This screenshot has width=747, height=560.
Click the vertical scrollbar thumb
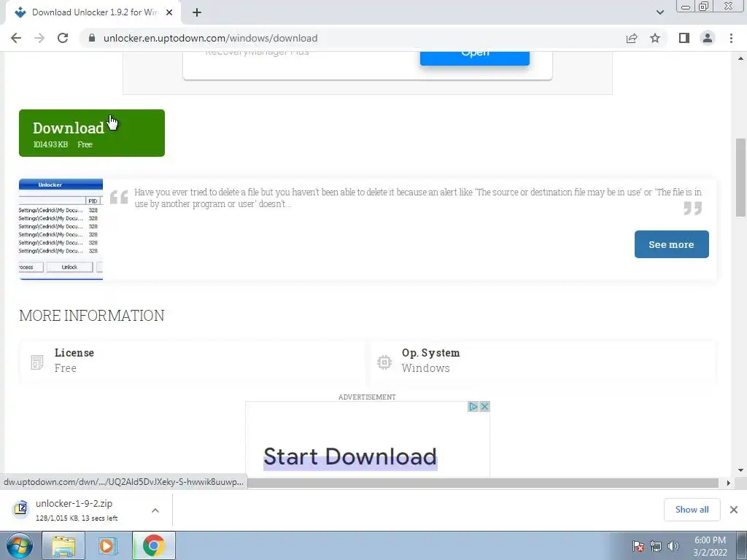click(x=741, y=177)
